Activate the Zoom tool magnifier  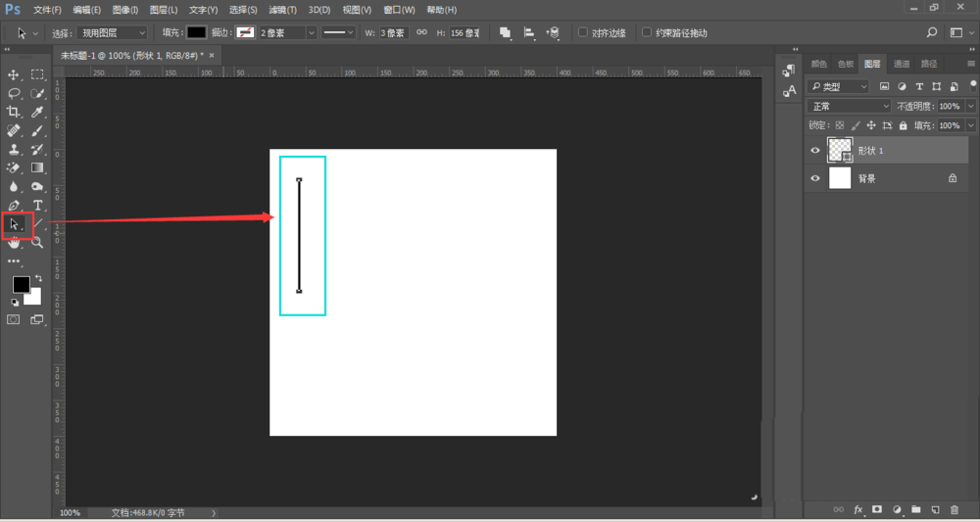pyautogui.click(x=38, y=243)
